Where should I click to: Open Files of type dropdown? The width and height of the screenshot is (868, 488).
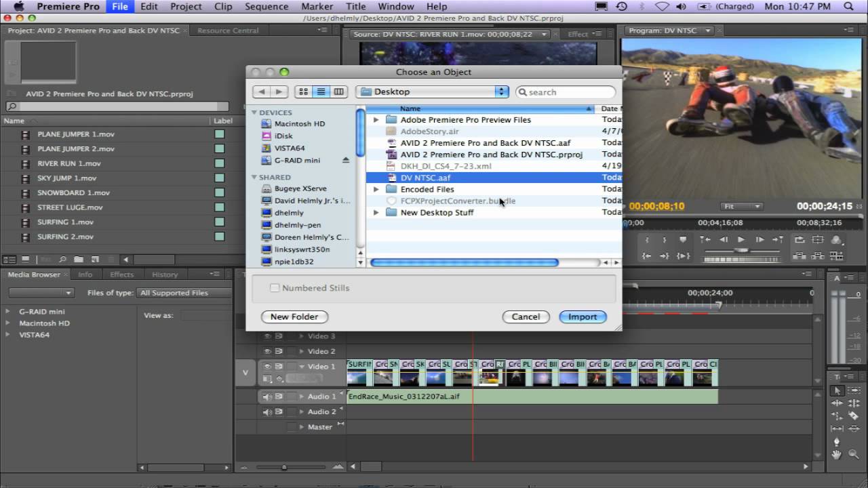point(184,293)
